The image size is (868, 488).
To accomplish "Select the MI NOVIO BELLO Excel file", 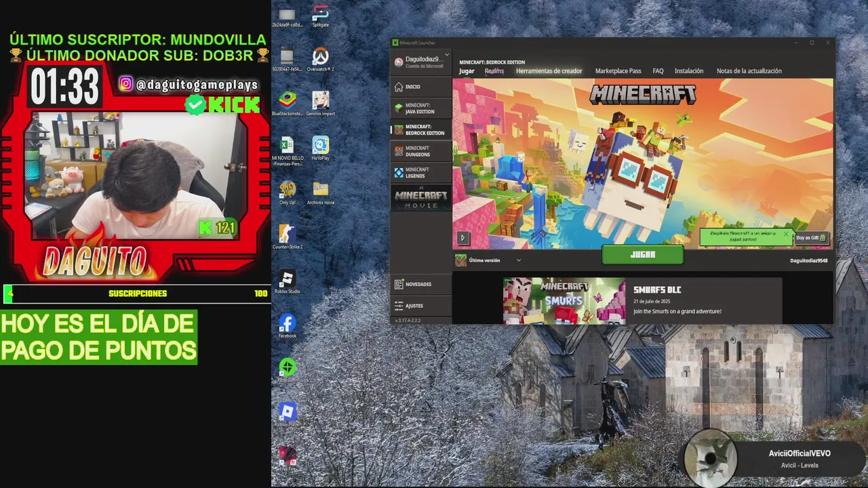I will click(x=288, y=150).
